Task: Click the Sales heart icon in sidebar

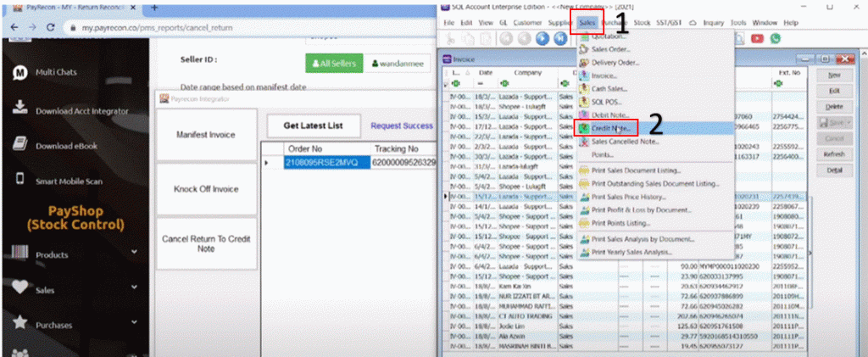Action: coord(20,287)
